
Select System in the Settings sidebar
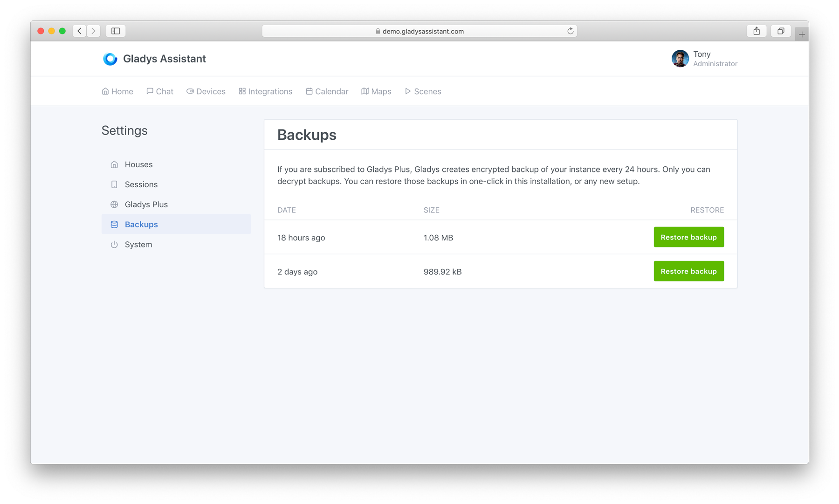tap(176, 245)
